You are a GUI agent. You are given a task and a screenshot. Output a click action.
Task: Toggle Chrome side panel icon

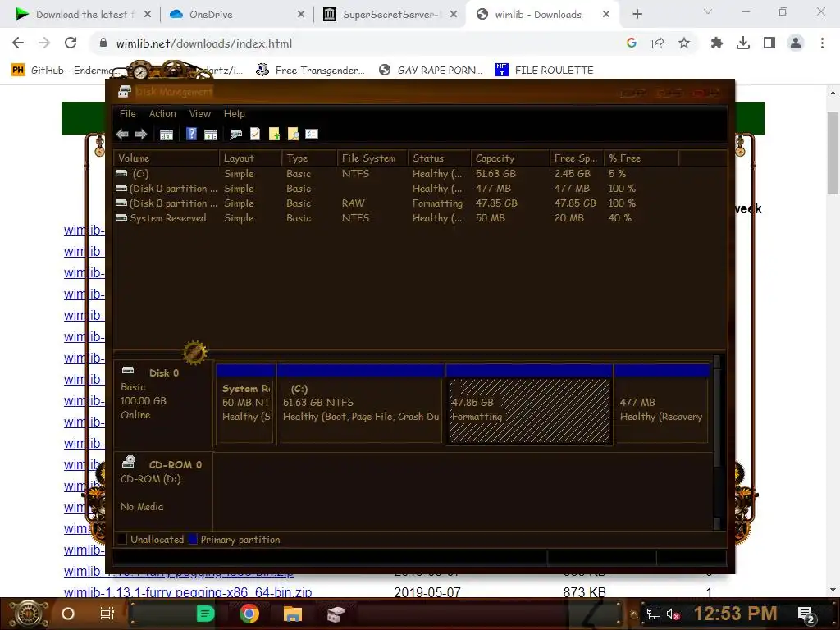pos(769,43)
